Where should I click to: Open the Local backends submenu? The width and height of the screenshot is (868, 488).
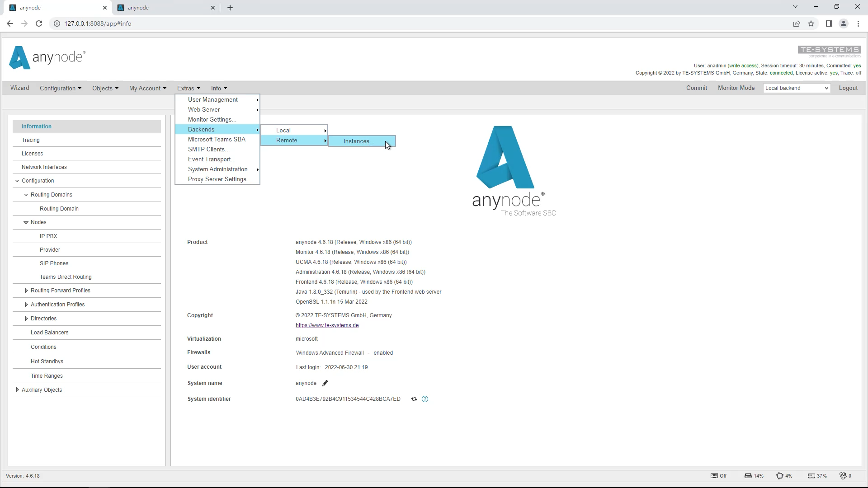click(294, 130)
